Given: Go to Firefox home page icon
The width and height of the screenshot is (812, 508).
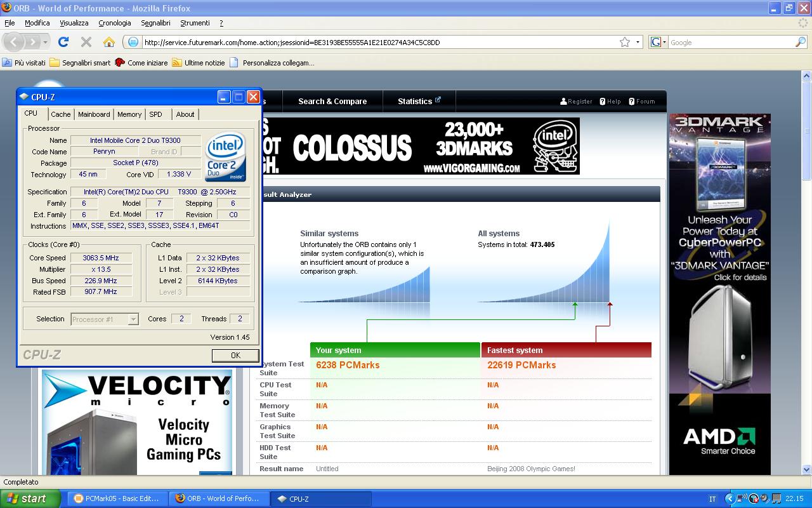Looking at the screenshot, I should pos(109,42).
